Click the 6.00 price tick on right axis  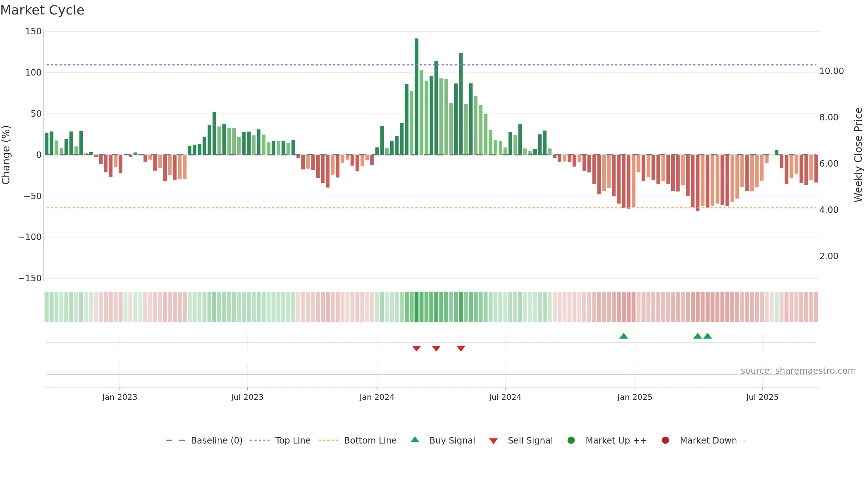[829, 164]
